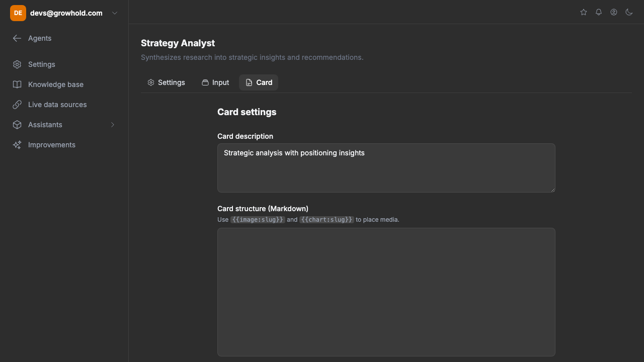The height and width of the screenshot is (362, 644).
Task: Switch to the Input tab
Action: (215, 82)
